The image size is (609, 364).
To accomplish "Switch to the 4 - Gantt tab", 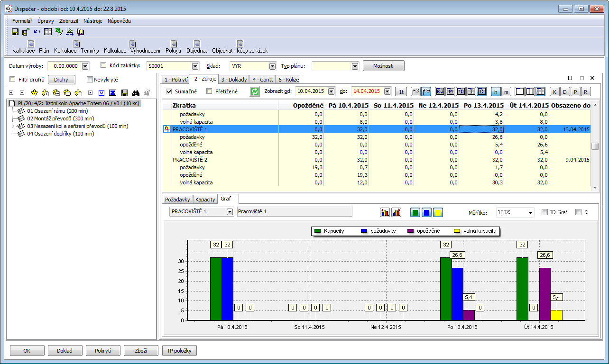I will pos(262,80).
